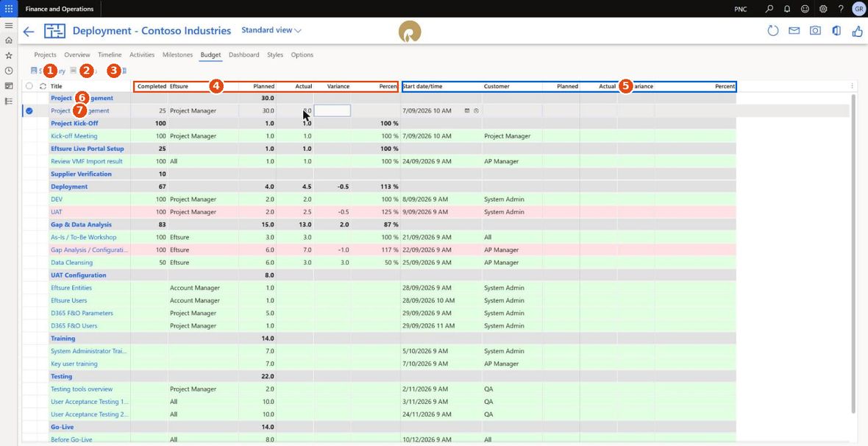Switch to the Overview tab

coord(77,55)
